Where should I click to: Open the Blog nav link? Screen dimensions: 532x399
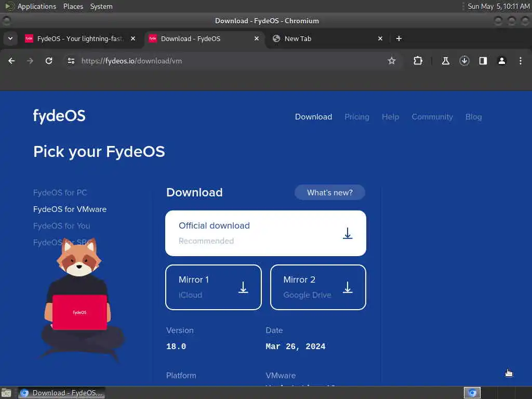click(x=474, y=117)
